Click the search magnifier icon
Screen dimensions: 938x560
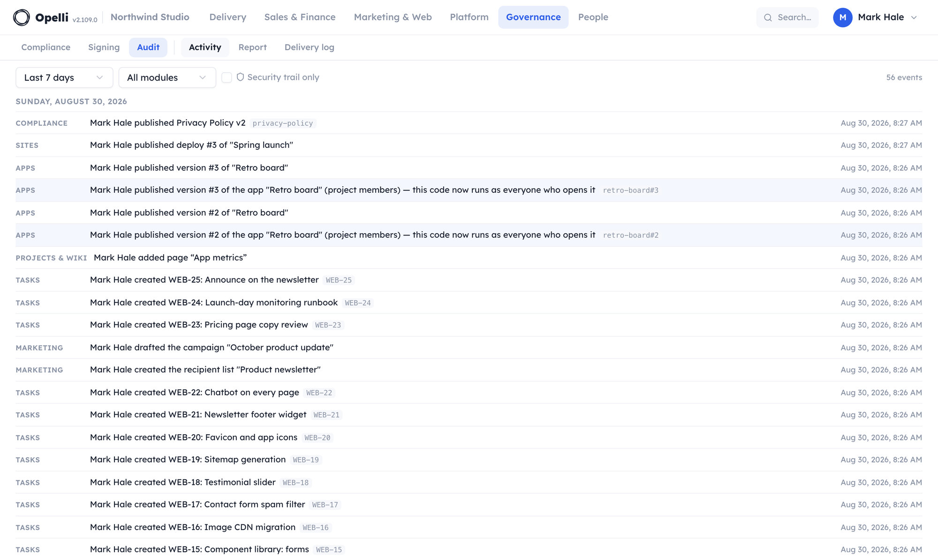pyautogui.click(x=768, y=17)
